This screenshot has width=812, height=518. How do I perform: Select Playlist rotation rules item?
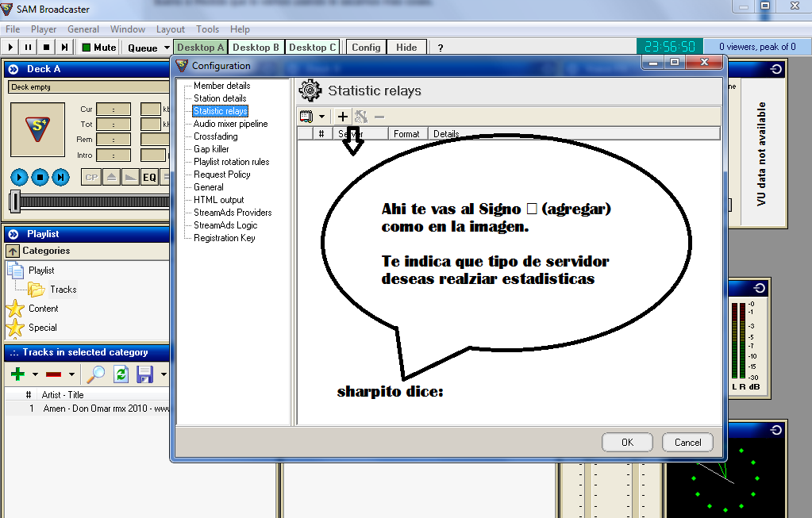[232, 162]
